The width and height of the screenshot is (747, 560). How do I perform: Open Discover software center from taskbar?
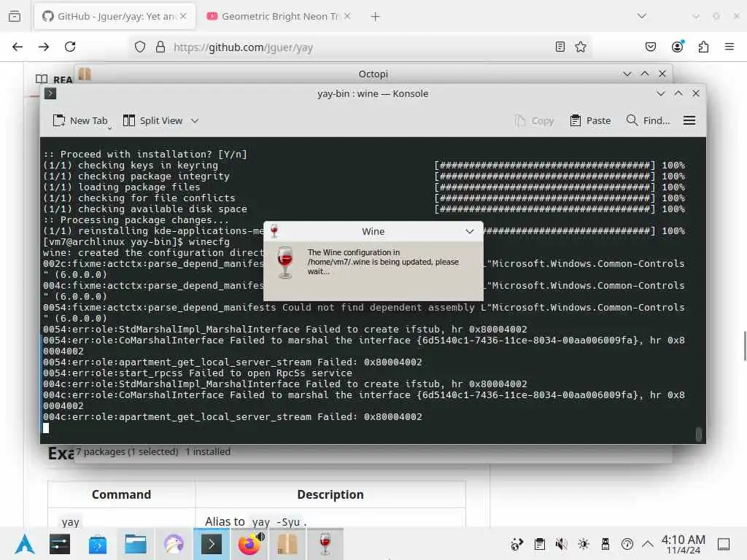point(98,544)
